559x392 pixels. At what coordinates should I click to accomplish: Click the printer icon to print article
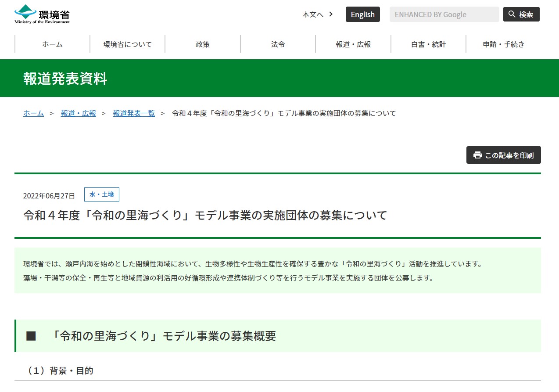coord(477,155)
